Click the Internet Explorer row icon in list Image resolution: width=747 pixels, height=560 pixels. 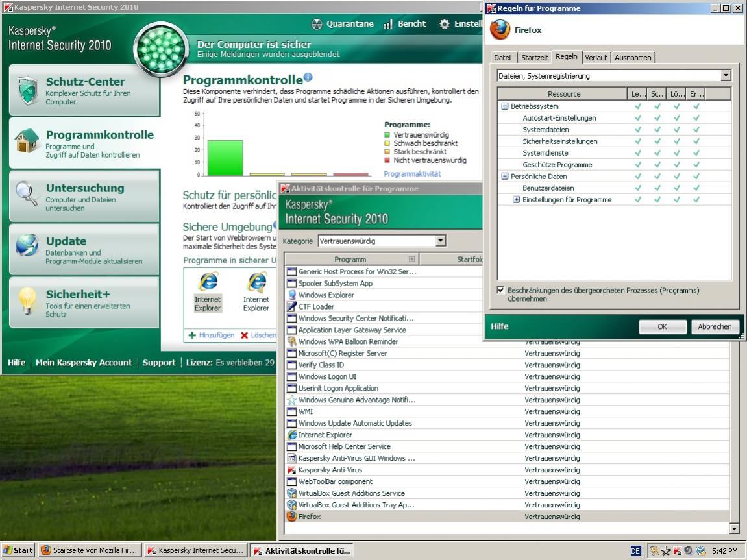pos(291,435)
